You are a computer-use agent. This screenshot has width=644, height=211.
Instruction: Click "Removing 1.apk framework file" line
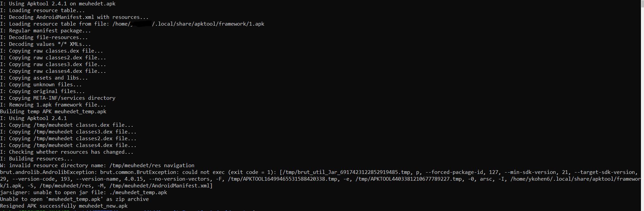(53, 105)
